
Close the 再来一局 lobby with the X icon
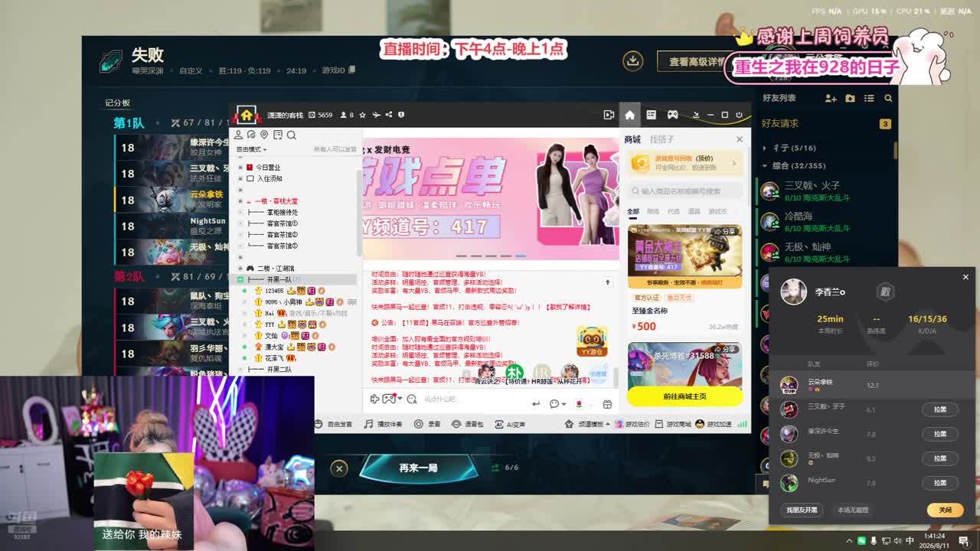click(x=339, y=468)
